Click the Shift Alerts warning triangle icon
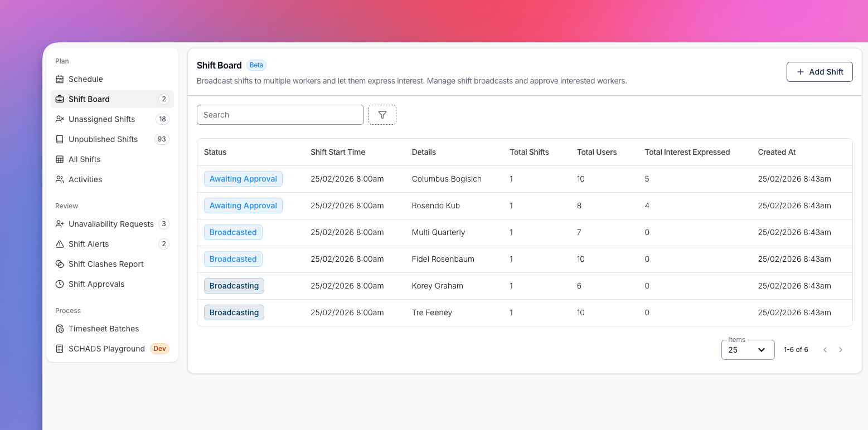The height and width of the screenshot is (430, 868). [x=60, y=244]
